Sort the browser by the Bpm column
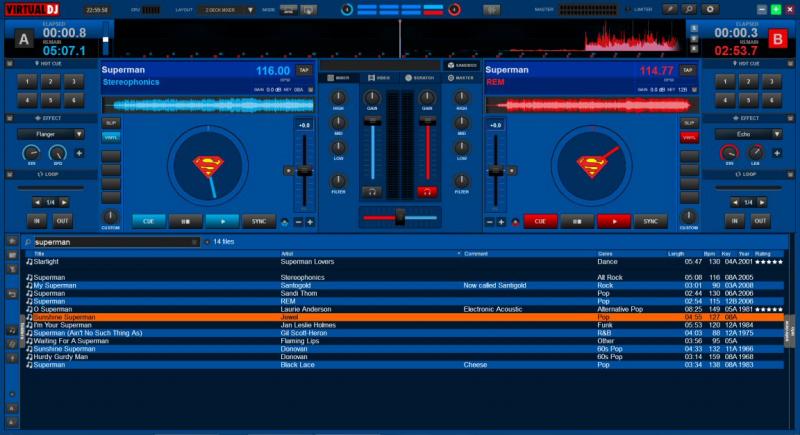The width and height of the screenshot is (800, 435). (709, 253)
